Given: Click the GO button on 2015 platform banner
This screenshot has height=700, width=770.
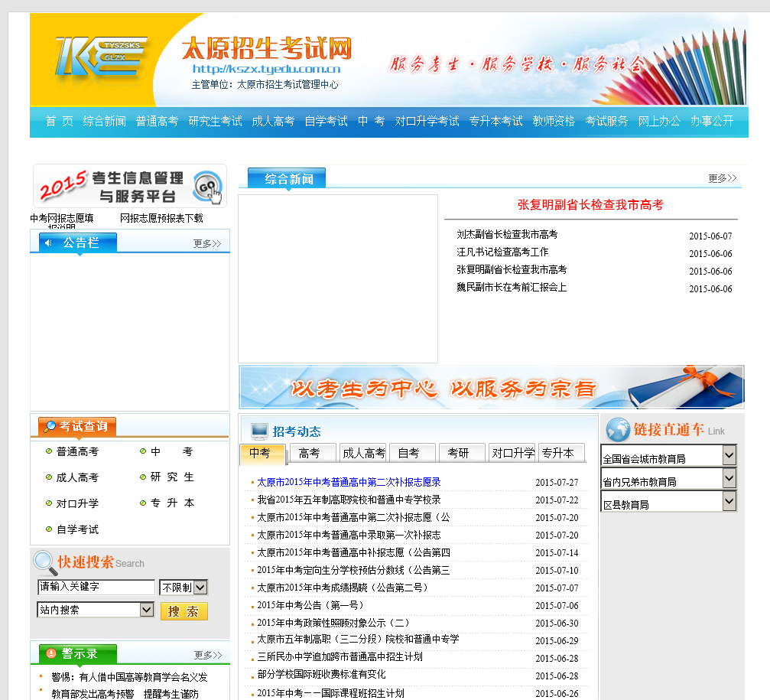Looking at the screenshot, I should click(208, 187).
